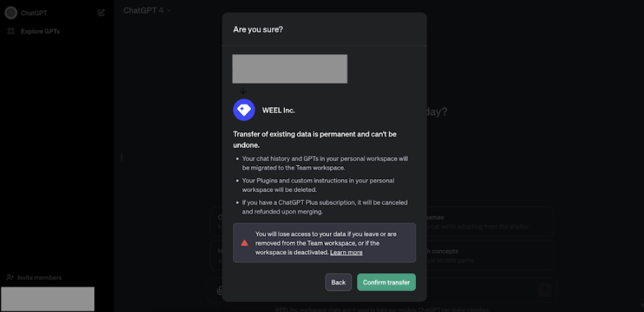644x312 pixels.
Task: Open the ChatGPT 4 model dropdown
Action: coord(147,11)
